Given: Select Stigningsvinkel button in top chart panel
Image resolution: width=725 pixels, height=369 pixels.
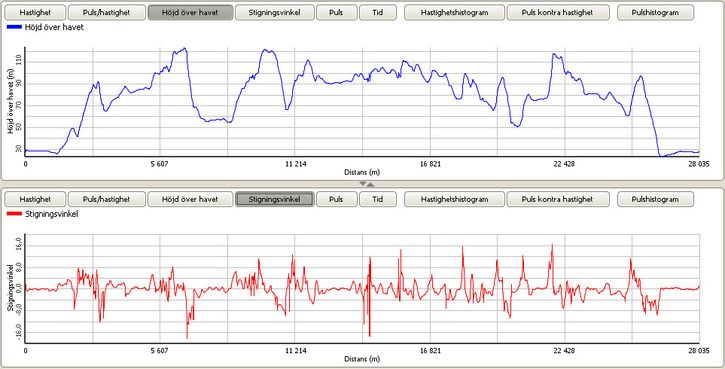Looking at the screenshot, I should pos(275,12).
